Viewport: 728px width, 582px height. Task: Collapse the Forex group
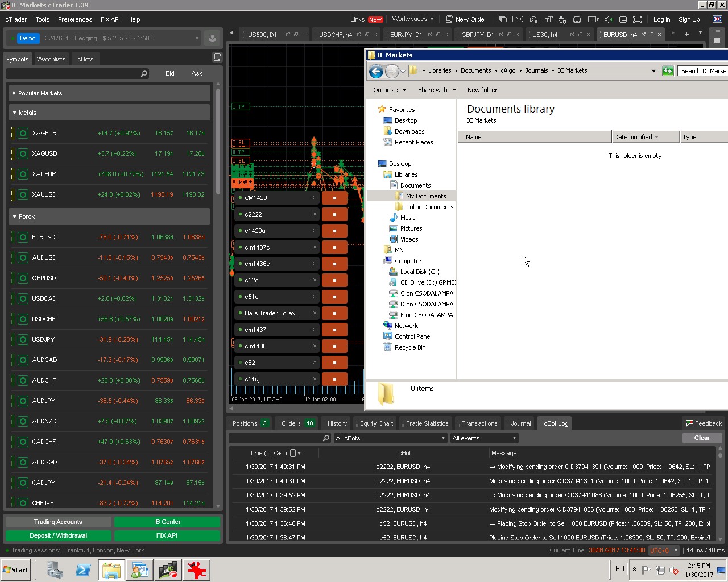pyautogui.click(x=109, y=217)
